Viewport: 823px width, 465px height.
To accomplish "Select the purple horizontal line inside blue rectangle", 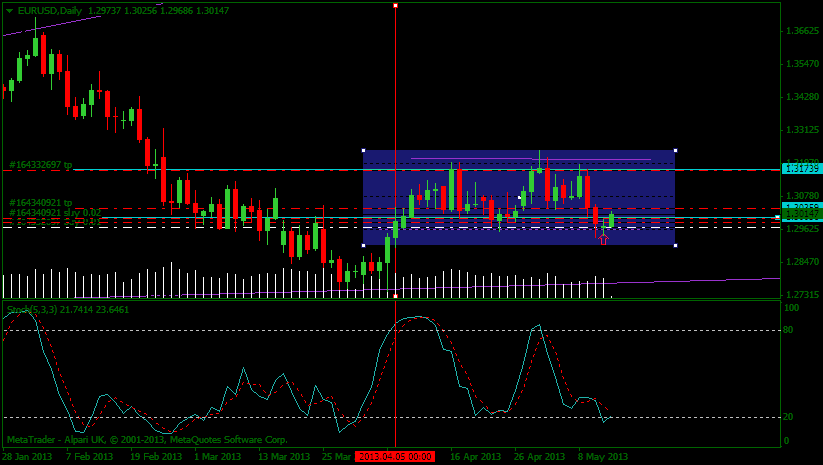I will coord(530,158).
